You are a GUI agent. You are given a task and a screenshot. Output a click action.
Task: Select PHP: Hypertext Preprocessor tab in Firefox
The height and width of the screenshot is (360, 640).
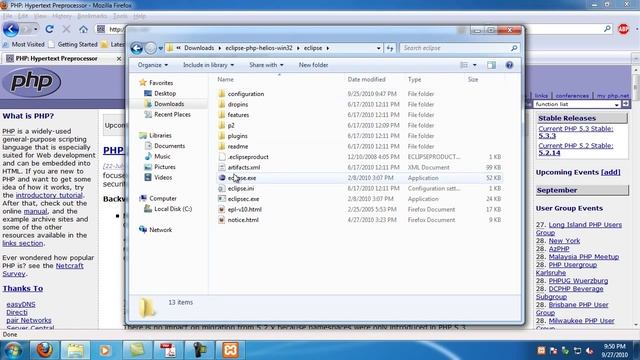click(56, 58)
